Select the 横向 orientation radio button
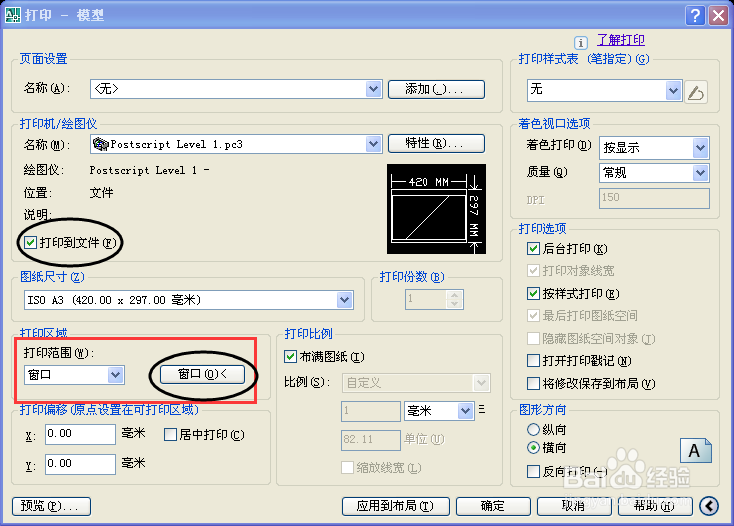 point(533,447)
